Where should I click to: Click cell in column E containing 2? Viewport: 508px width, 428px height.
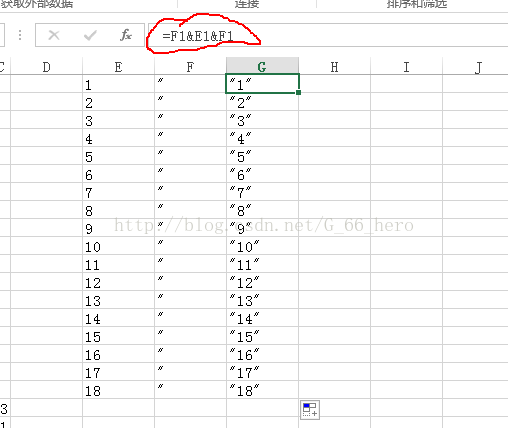point(118,102)
